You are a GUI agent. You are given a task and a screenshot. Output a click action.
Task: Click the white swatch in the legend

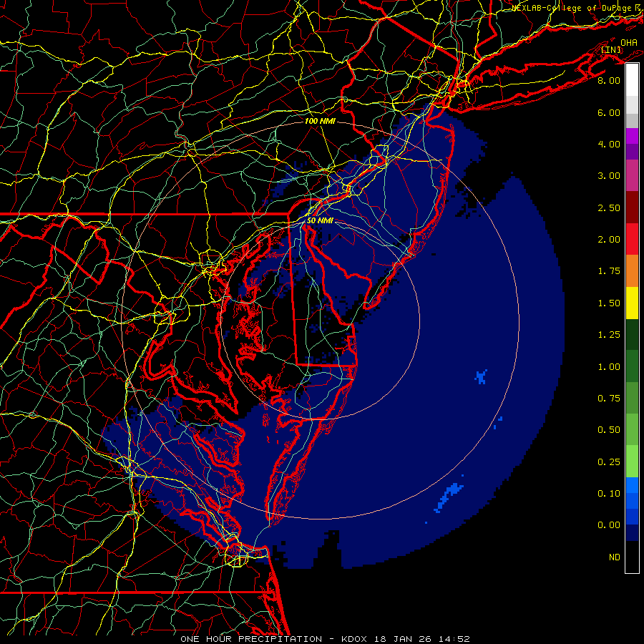click(632, 80)
